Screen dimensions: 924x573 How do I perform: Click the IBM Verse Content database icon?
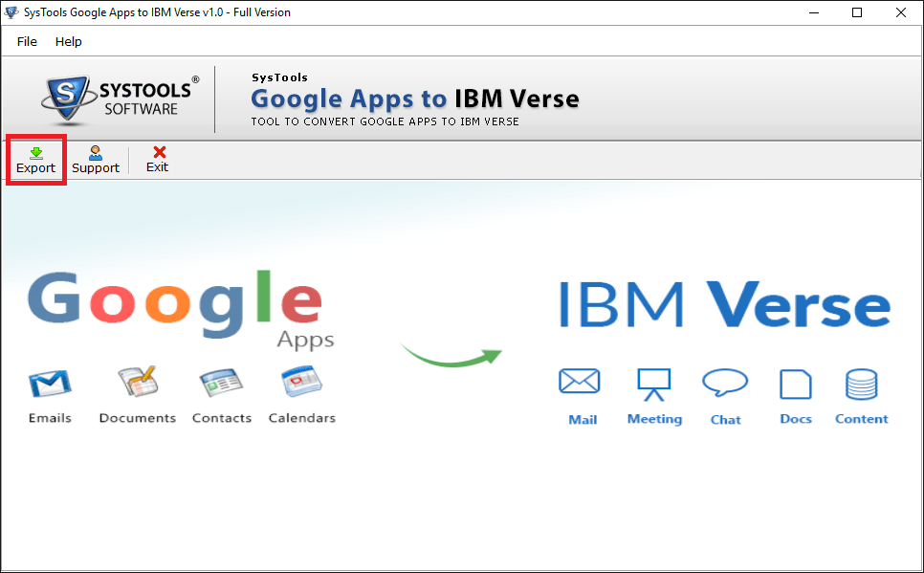tap(861, 385)
